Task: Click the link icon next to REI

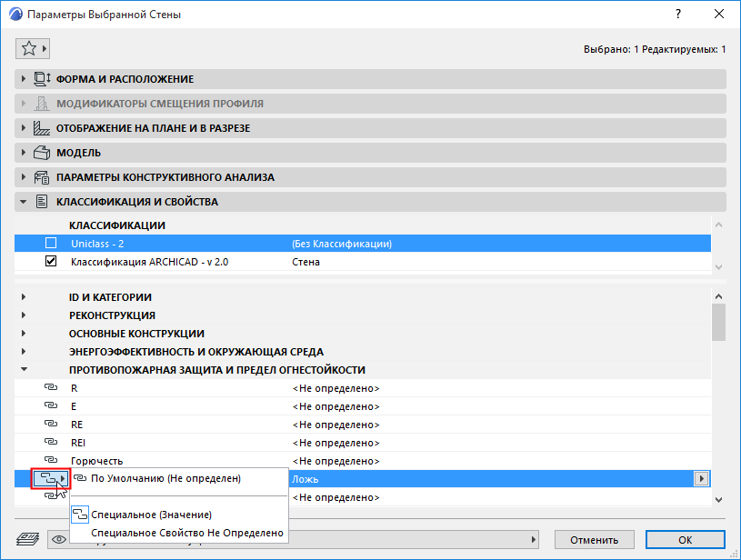Action: (51, 442)
